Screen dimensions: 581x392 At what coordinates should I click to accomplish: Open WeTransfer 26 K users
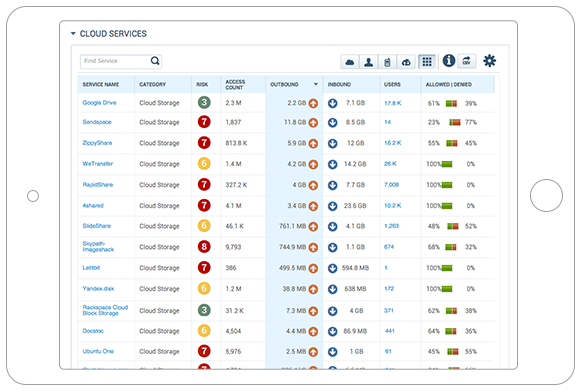pos(390,163)
